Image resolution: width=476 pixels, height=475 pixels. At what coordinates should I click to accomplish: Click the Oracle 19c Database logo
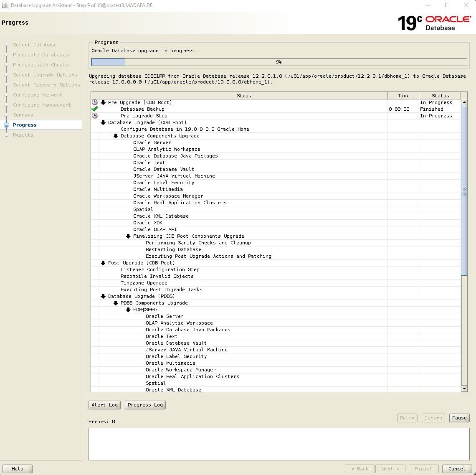(434, 23)
